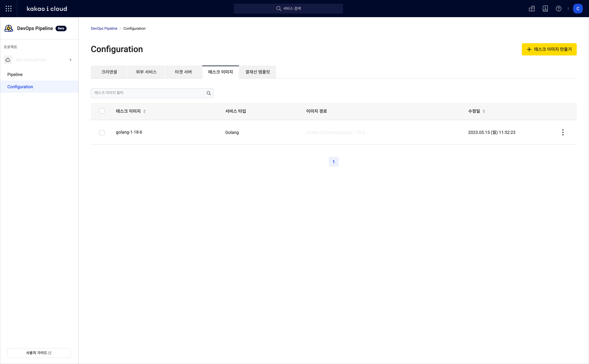Open Configuration in the sidebar
Image resolution: width=589 pixels, height=364 pixels.
click(39, 87)
